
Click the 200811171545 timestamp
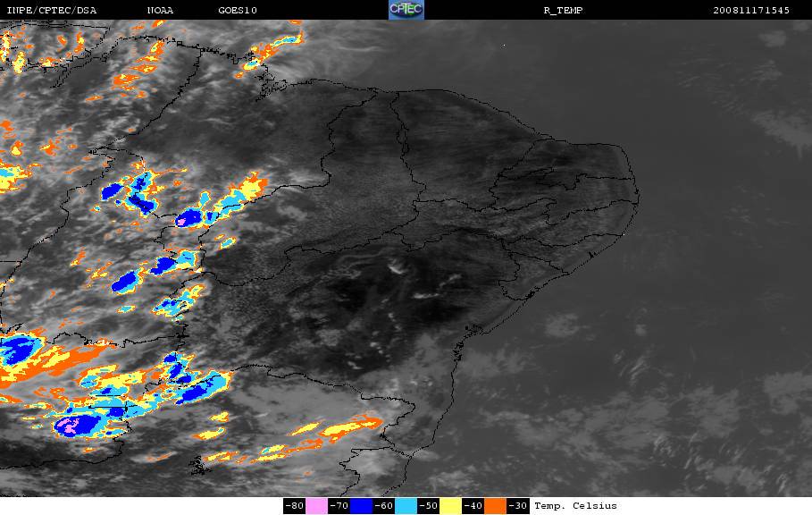point(751,11)
